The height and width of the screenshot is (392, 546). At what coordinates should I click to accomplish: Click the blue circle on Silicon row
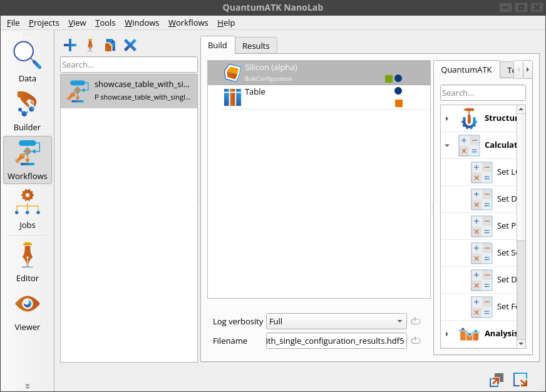[x=398, y=79]
